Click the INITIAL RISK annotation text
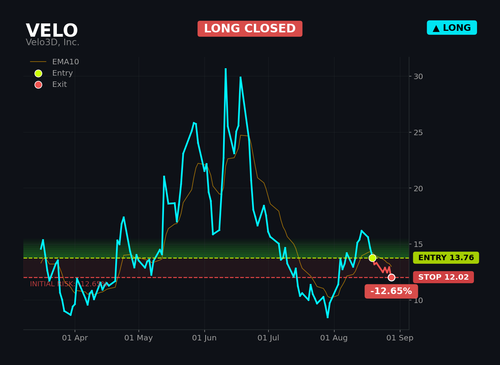 [x=68, y=284]
